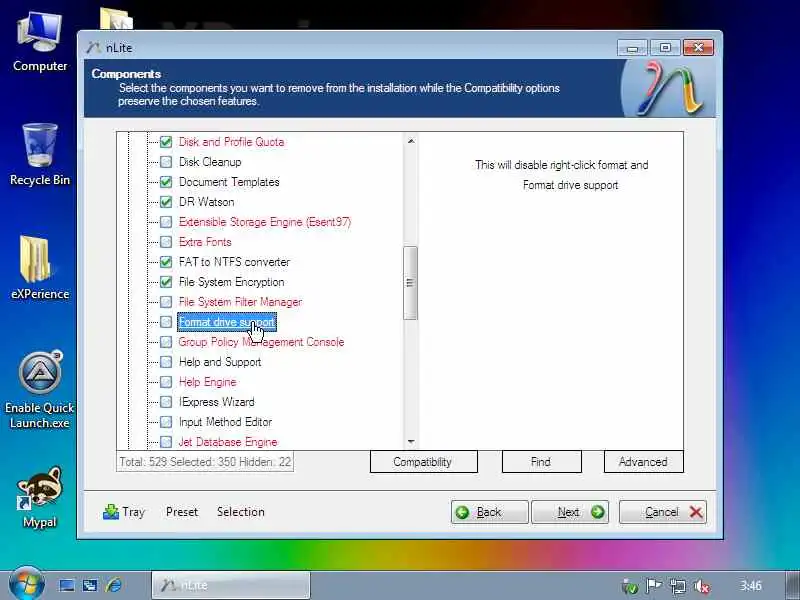Uncheck Document Templates checkbox
Viewport: 800px width, 600px height.
(166, 182)
